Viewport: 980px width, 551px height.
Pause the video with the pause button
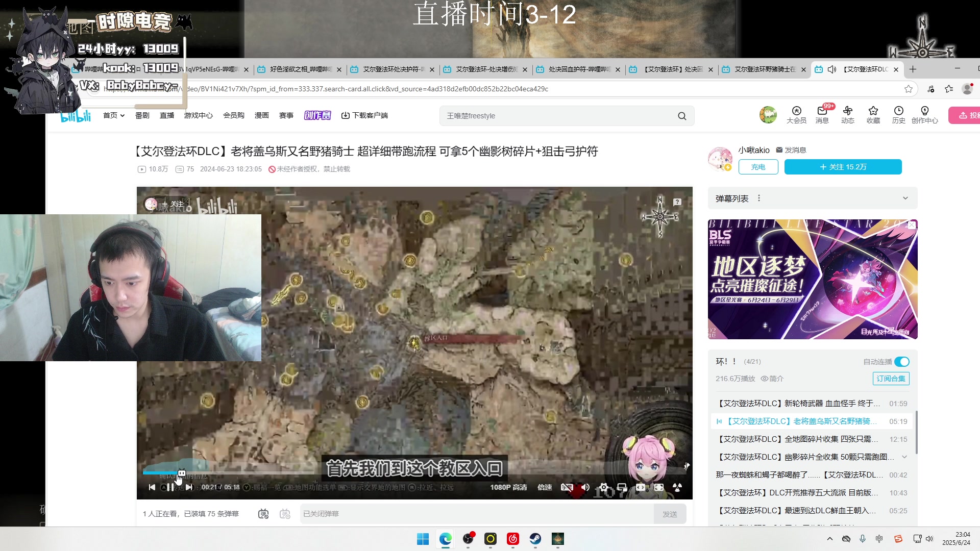[170, 487]
